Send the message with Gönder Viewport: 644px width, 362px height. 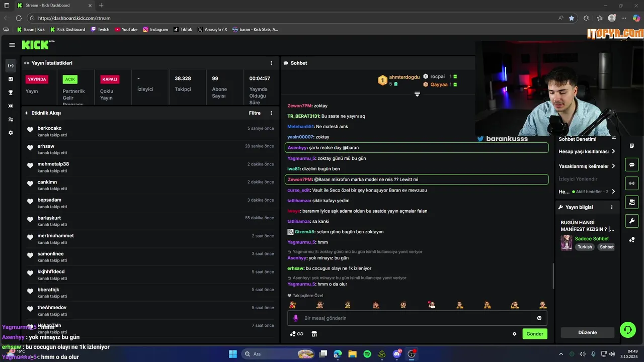535,334
